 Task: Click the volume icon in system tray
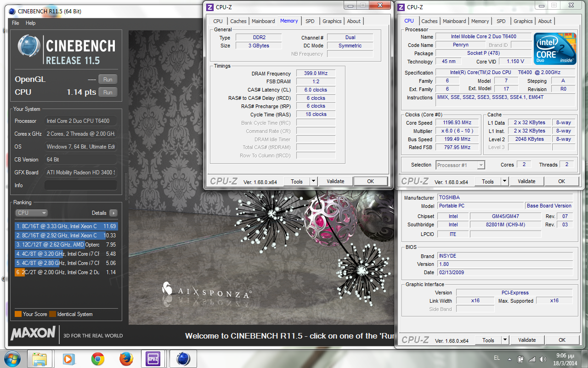pyautogui.click(x=543, y=359)
